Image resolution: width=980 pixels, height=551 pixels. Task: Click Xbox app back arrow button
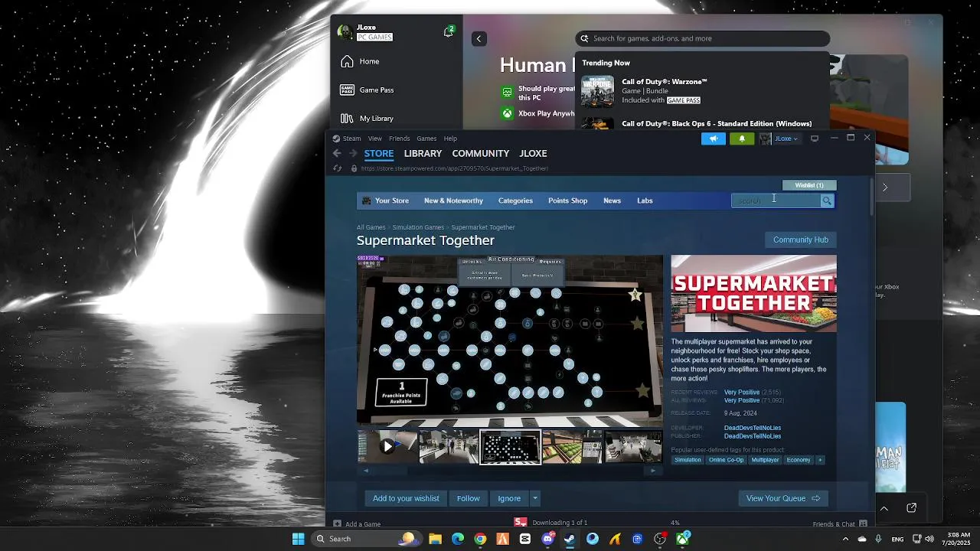pyautogui.click(x=479, y=38)
